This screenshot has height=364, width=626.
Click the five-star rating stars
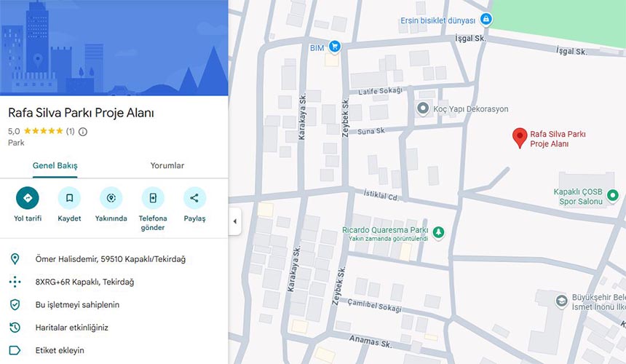click(43, 131)
